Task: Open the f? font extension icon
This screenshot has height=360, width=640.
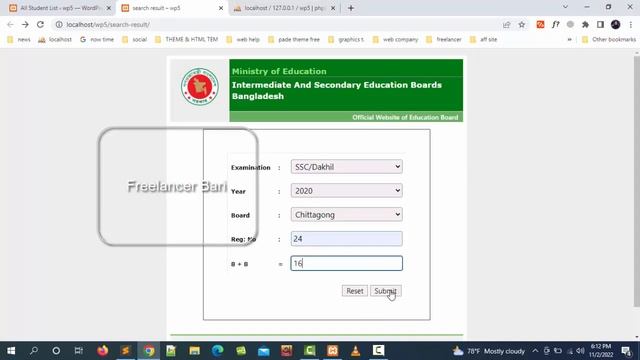Action: (x=556, y=24)
